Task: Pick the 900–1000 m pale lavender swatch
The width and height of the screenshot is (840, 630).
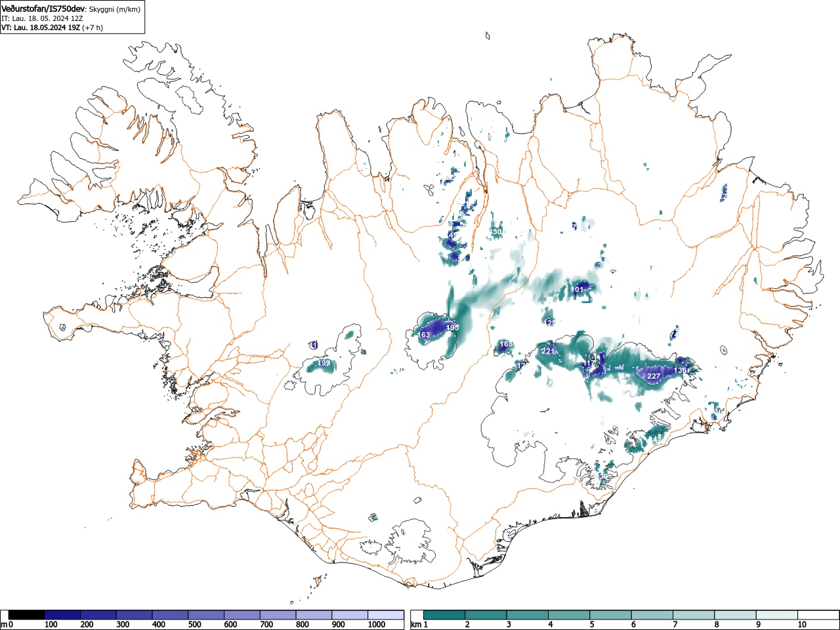Action: tap(350, 615)
